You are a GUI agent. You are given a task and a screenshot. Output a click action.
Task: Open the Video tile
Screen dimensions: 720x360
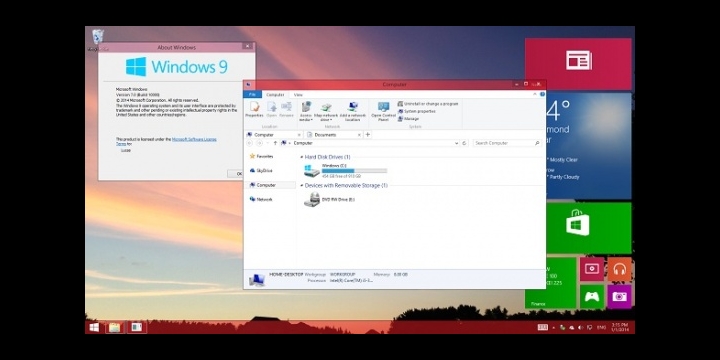(591, 269)
